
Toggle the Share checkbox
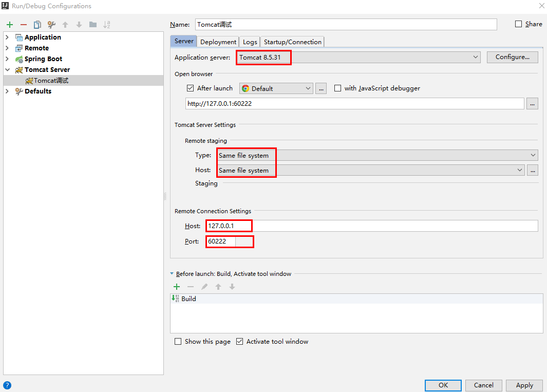click(x=519, y=24)
